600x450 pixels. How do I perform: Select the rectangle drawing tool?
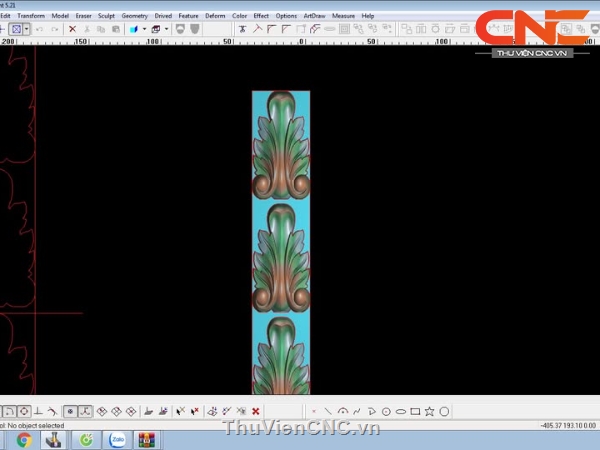tap(415, 411)
